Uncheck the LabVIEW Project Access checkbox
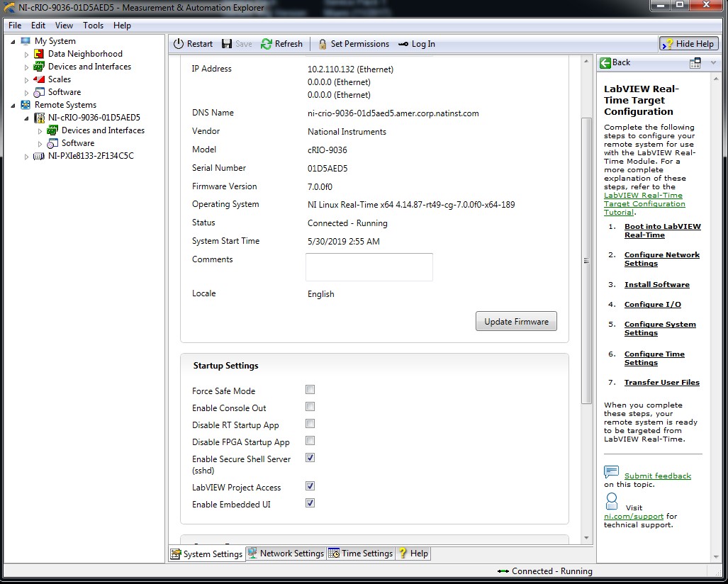This screenshot has height=584, width=728. pyautogui.click(x=310, y=486)
